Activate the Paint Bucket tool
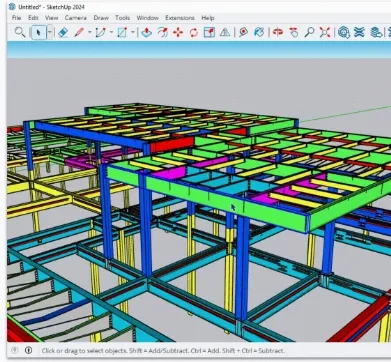 point(259,32)
